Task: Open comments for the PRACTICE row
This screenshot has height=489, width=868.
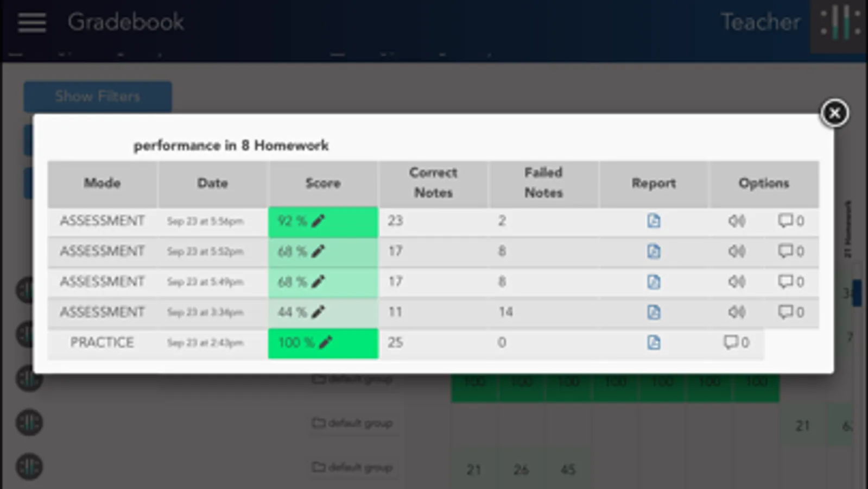Action: (x=736, y=342)
